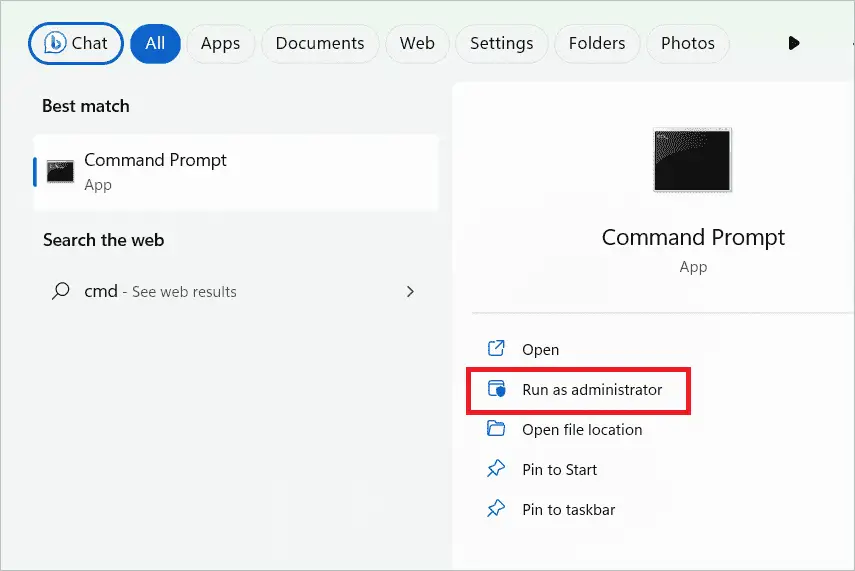Click the Command Prompt title in details pane
This screenshot has width=855, height=571.
click(x=693, y=237)
